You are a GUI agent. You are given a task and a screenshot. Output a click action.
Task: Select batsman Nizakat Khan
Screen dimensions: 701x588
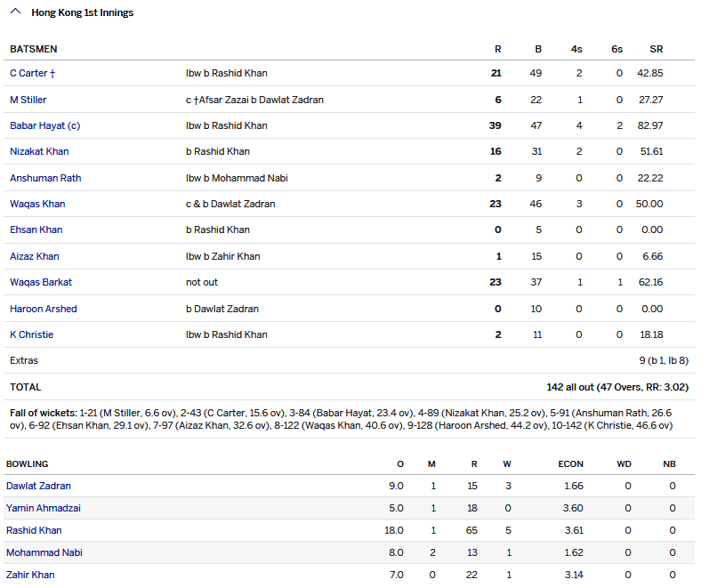click(39, 151)
